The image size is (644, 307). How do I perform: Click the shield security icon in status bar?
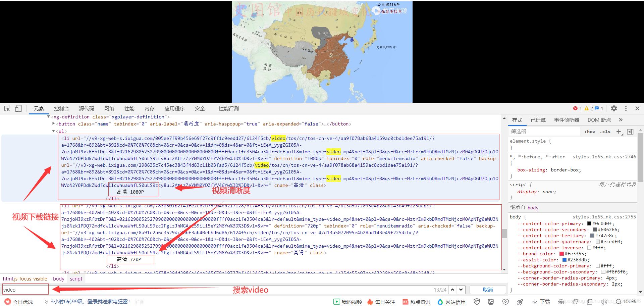click(477, 302)
